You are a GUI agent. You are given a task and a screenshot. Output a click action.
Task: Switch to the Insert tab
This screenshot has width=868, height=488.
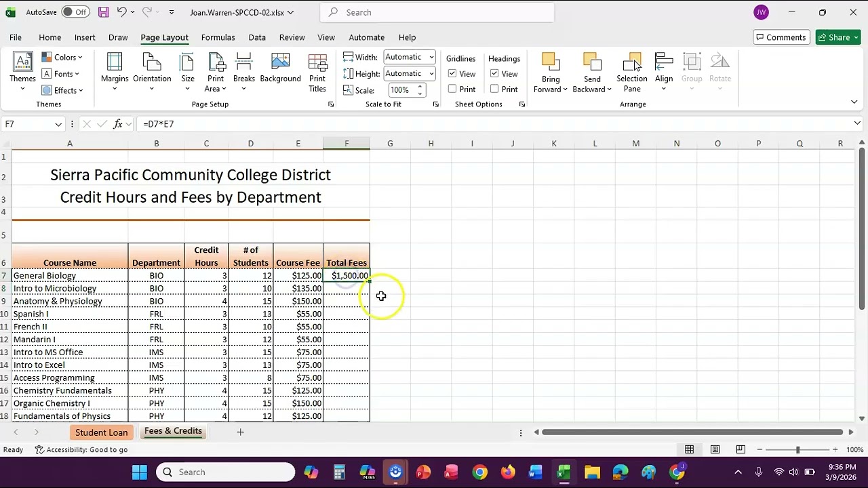85,37
